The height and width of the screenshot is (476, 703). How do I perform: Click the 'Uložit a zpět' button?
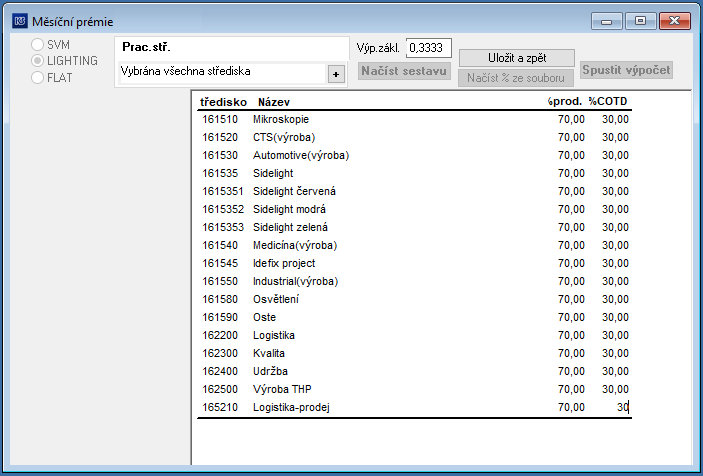[x=517, y=58]
